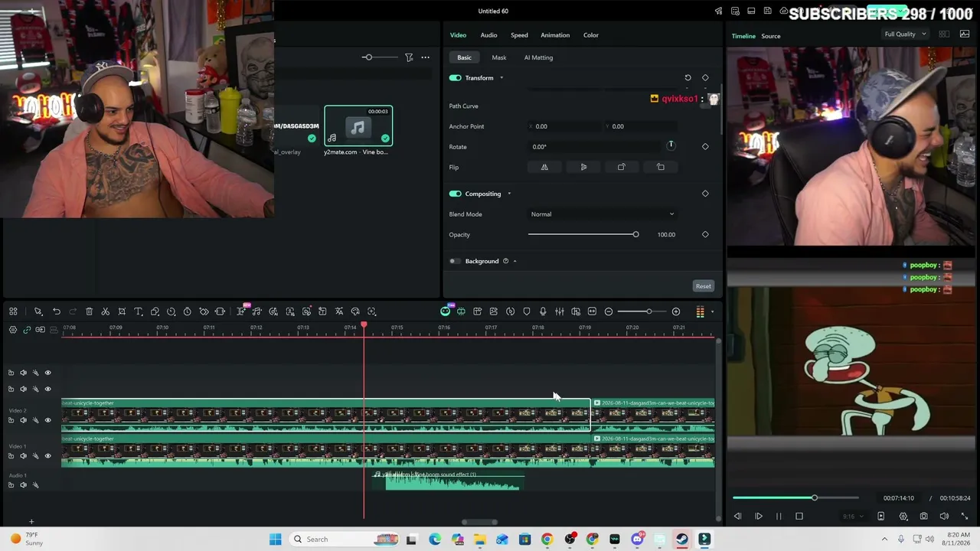
Task: Reset the Transform properties
Action: (688, 78)
